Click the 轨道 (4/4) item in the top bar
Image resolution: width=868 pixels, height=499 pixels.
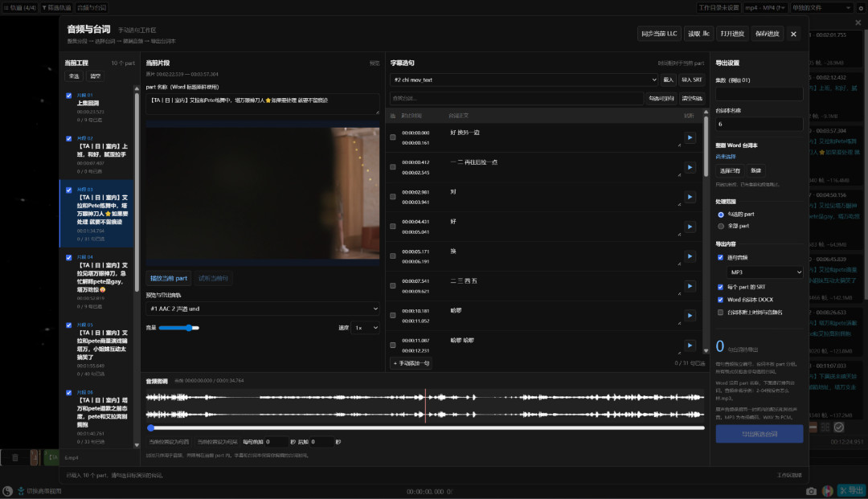pyautogui.click(x=20, y=8)
